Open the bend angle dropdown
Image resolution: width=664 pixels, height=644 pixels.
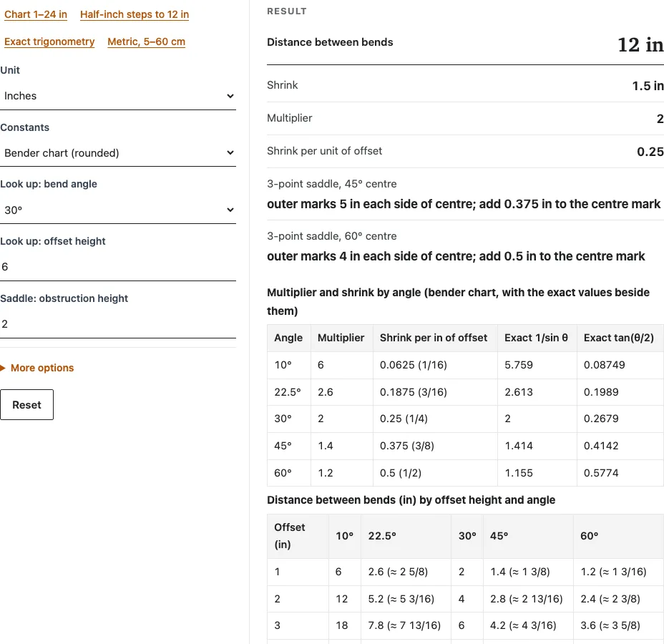click(118, 210)
